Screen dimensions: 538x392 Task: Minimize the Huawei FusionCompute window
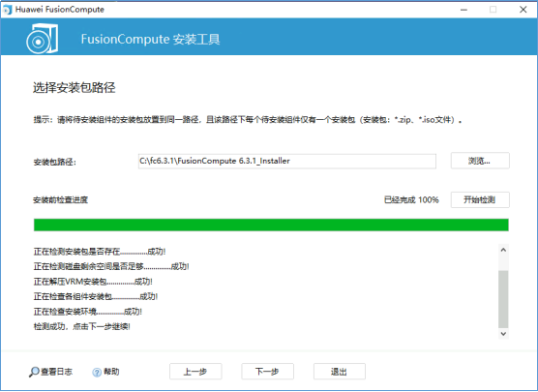point(463,10)
